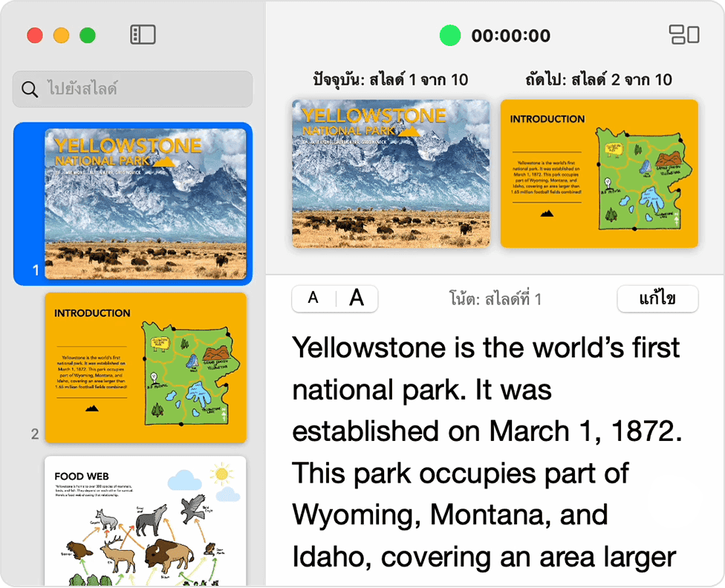Viewport: 725px width, 588px height.
Task: Close the presenter window with red button
Action: [x=35, y=35]
